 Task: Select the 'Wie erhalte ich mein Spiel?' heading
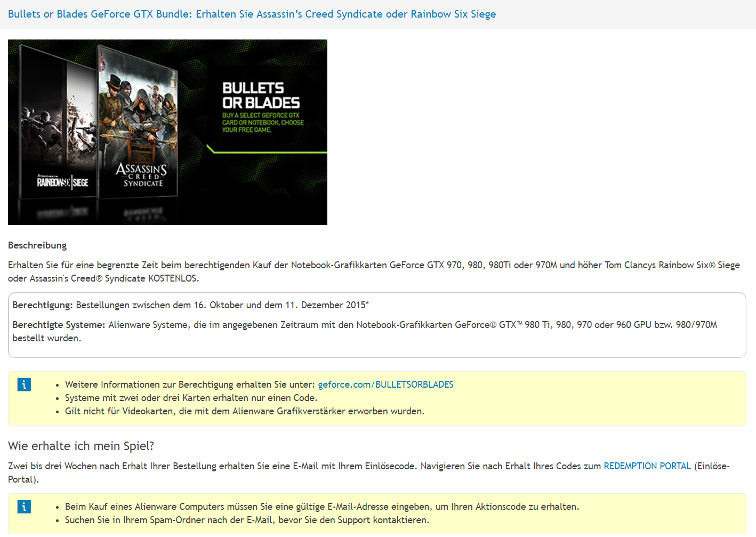pyautogui.click(x=81, y=446)
